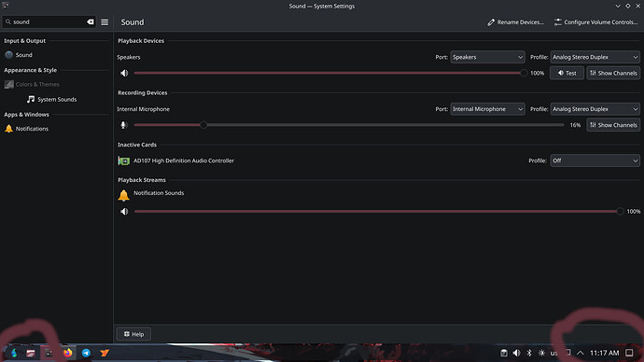Clear the sound search text
644x362 pixels.
(x=91, y=21)
